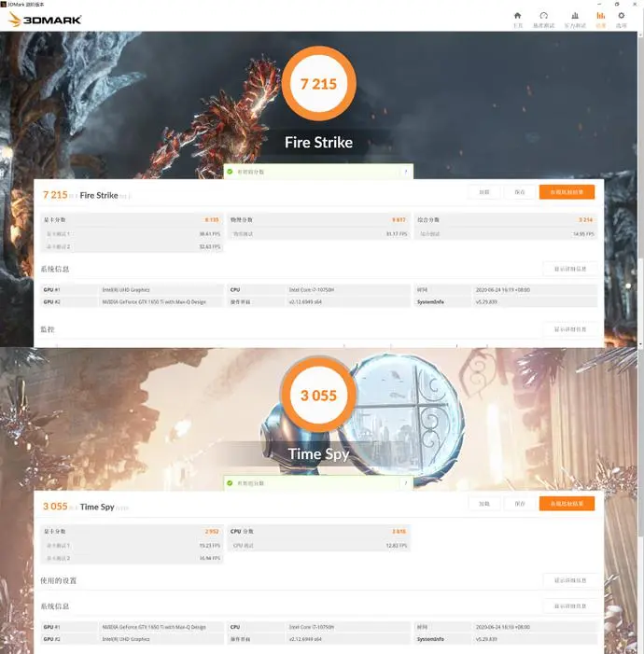644x654 pixels.
Task: Click the Fire Strike validity message bar
Action: 318,172
